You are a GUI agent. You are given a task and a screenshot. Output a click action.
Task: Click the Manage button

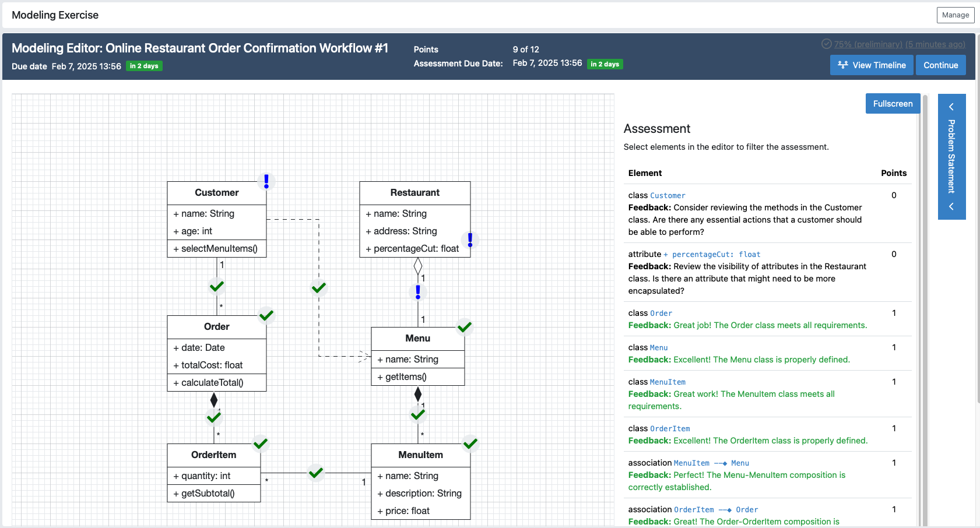coord(956,15)
